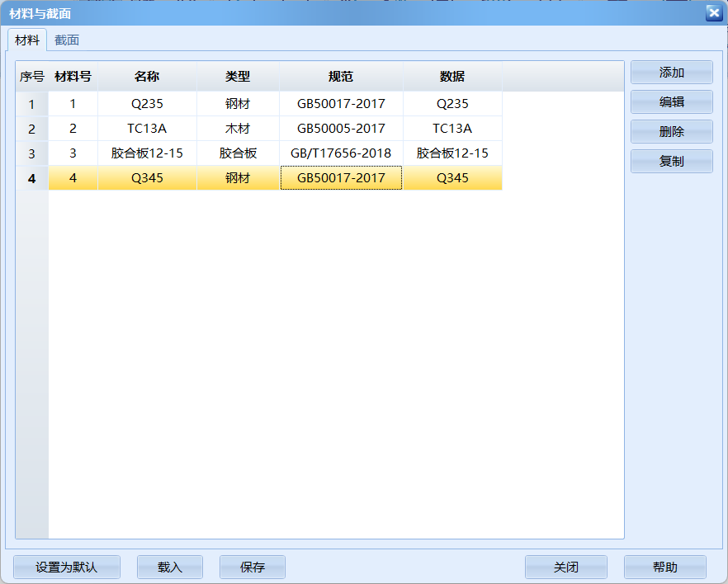This screenshot has height=584, width=728.
Task: Select the 材料 tab
Action: 27,40
